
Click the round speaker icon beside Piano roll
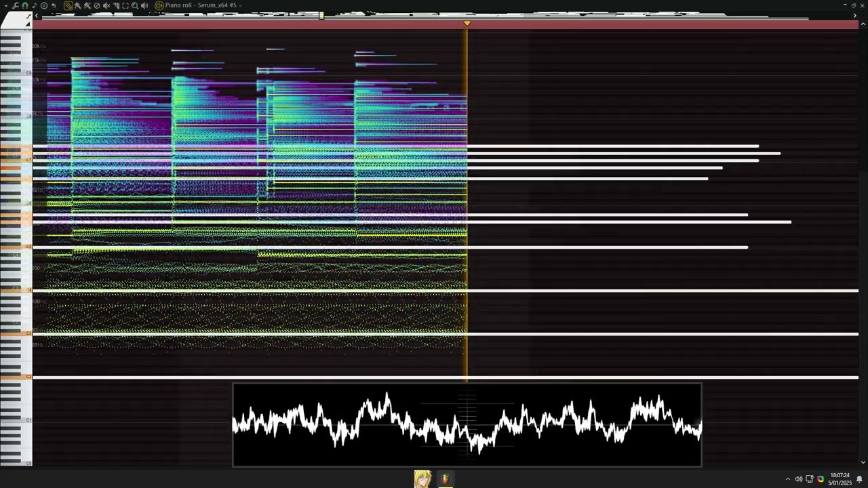pos(159,5)
